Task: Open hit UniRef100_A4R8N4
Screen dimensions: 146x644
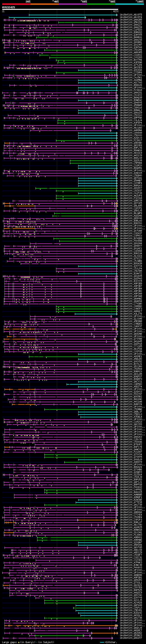Action: click(131, 130)
